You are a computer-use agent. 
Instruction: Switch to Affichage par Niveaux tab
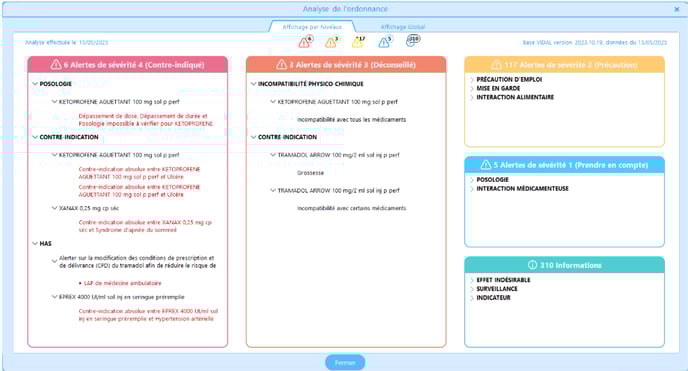coord(312,27)
